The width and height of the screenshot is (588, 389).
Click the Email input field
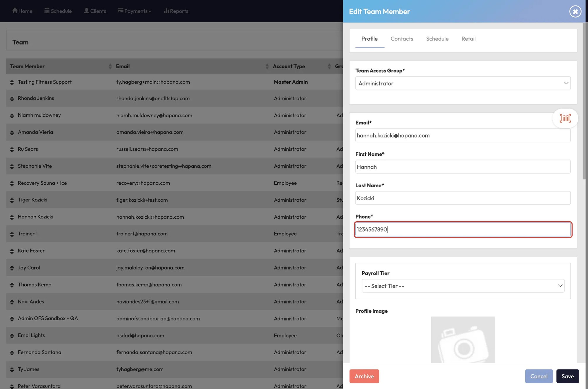tap(463, 136)
